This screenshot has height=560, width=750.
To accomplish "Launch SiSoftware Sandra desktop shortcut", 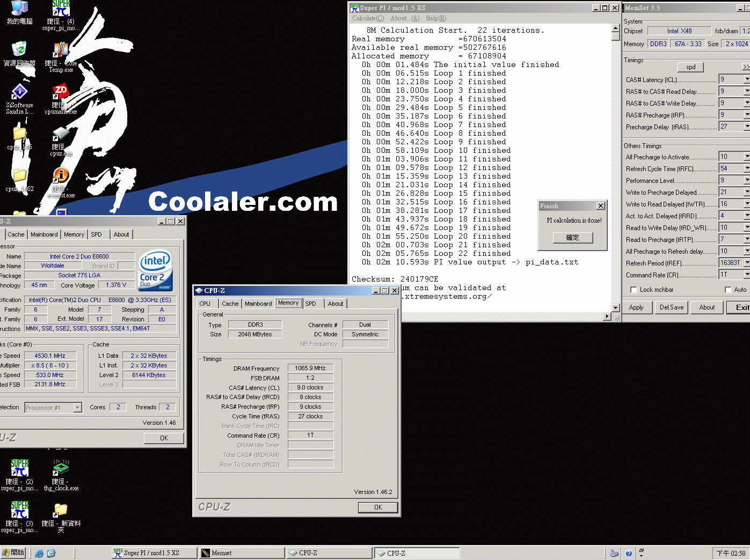I will click(x=19, y=99).
